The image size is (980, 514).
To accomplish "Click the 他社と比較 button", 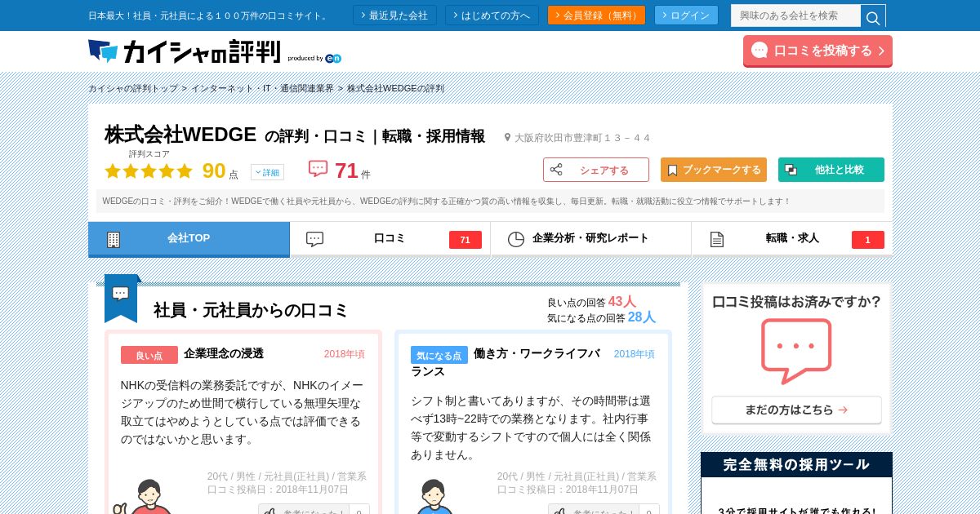I will coord(831,170).
